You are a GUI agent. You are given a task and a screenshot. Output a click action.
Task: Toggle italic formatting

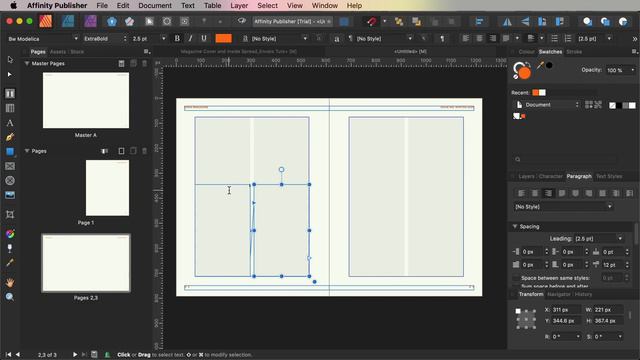click(x=190, y=38)
